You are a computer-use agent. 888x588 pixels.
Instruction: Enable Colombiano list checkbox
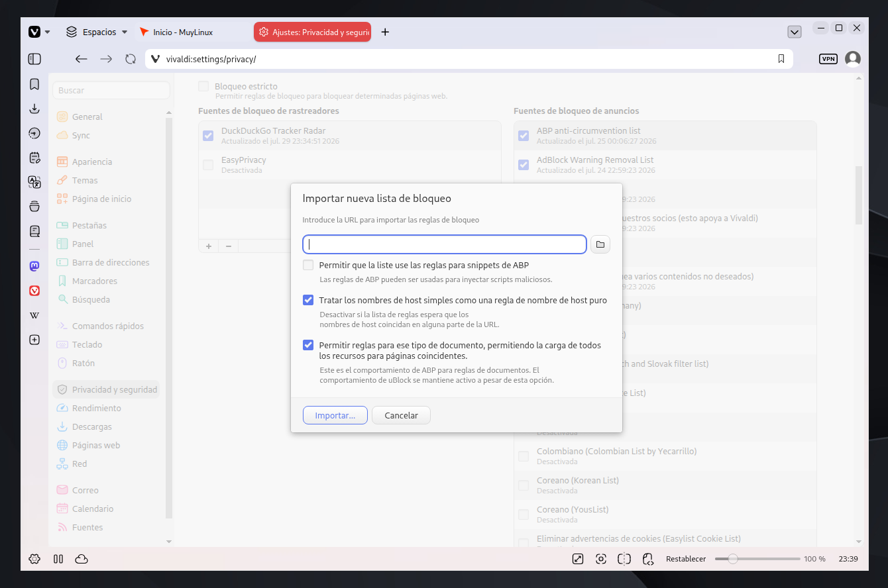point(524,456)
